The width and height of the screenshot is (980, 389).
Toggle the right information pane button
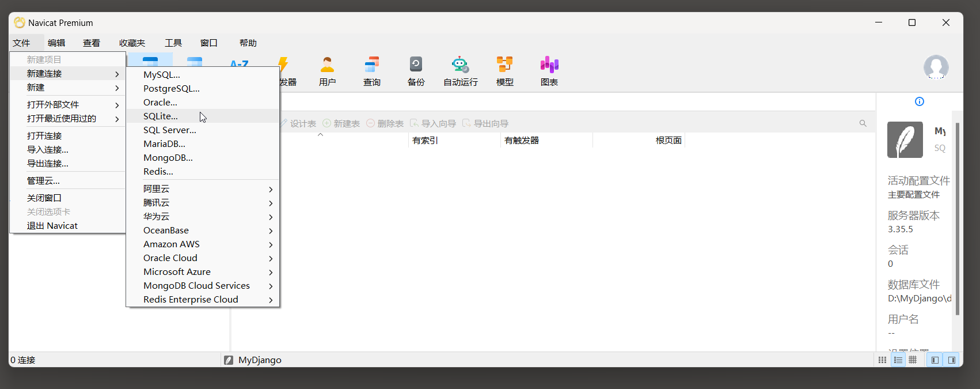[x=952, y=360]
